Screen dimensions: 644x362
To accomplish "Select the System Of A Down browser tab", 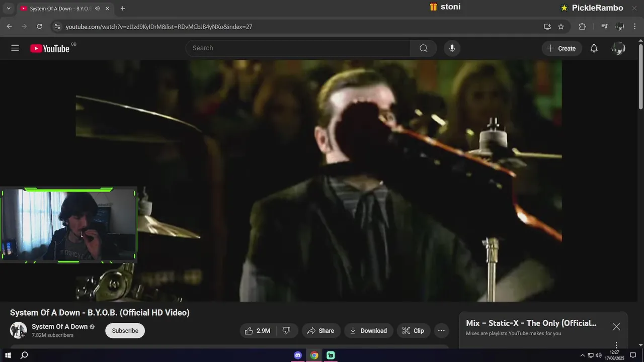I will (64, 9).
